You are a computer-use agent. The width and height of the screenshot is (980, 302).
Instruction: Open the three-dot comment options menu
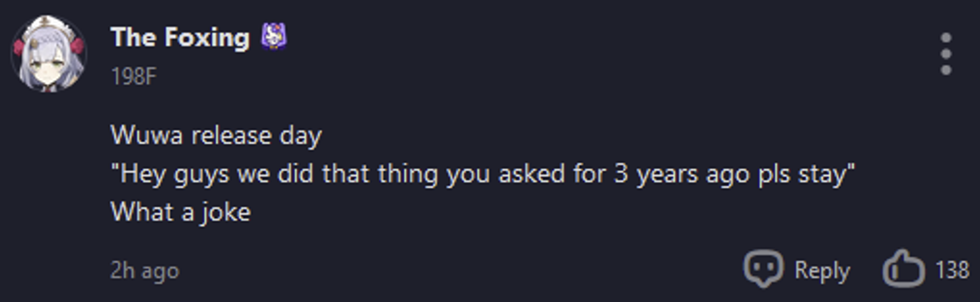[946, 54]
